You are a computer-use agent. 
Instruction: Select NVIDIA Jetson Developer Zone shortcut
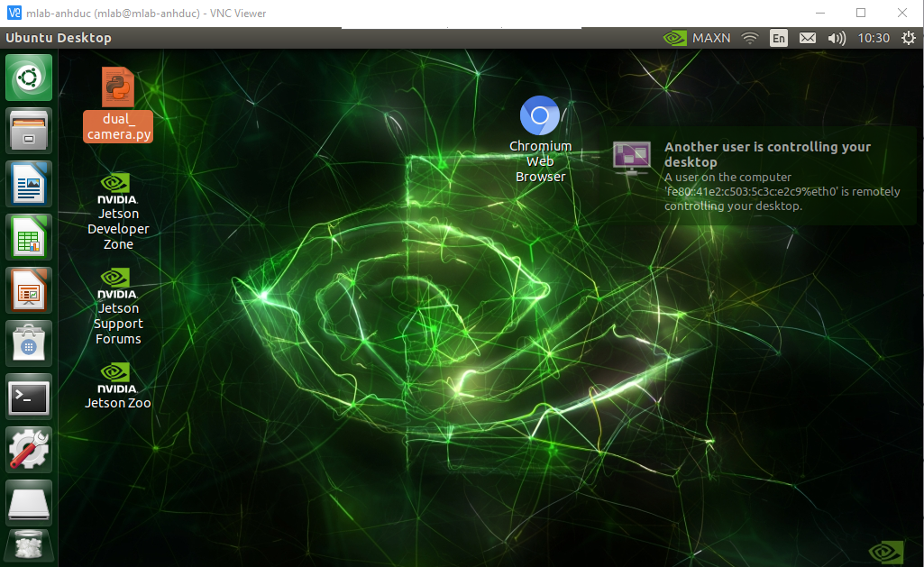(118, 212)
